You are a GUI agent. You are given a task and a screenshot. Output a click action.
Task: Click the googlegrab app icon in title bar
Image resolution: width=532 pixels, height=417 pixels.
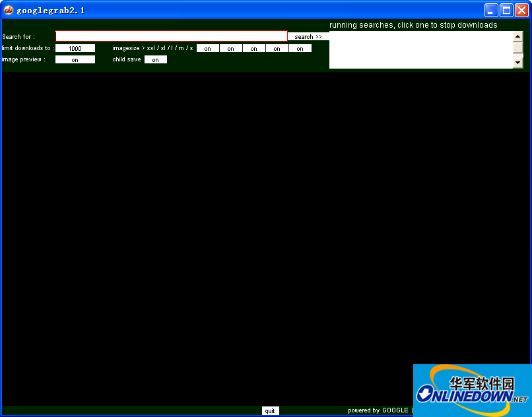9,10
